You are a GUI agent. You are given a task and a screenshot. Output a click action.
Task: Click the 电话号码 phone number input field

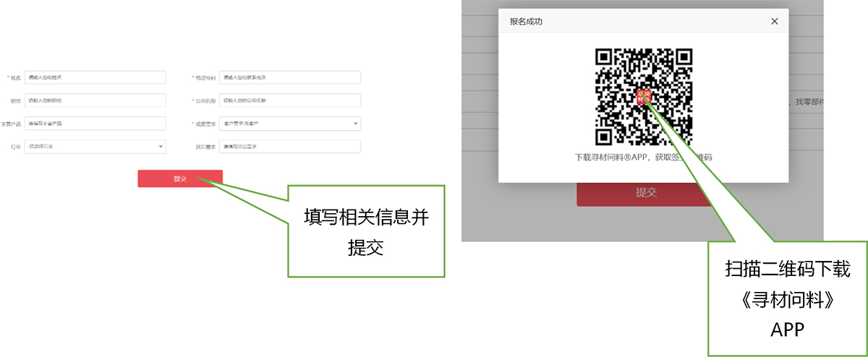[289, 77]
